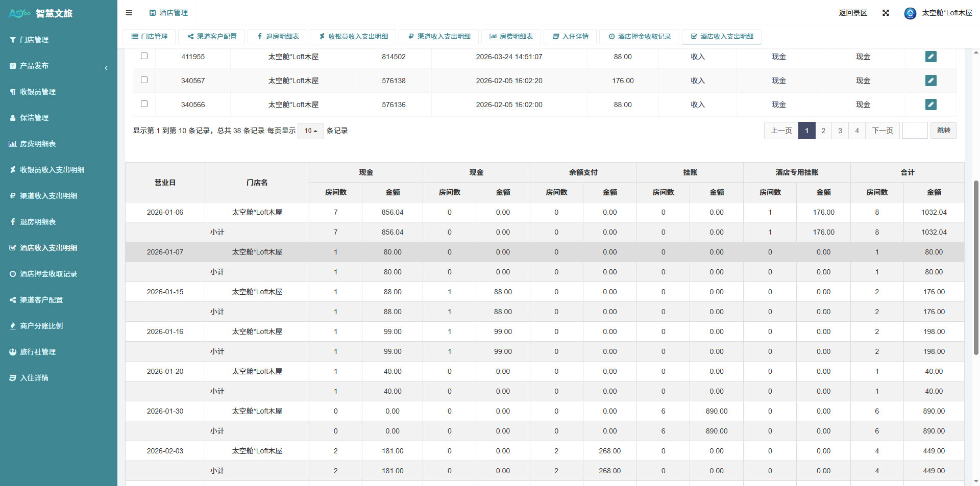
Task: Click the 余额支付 column header
Action: point(583,172)
